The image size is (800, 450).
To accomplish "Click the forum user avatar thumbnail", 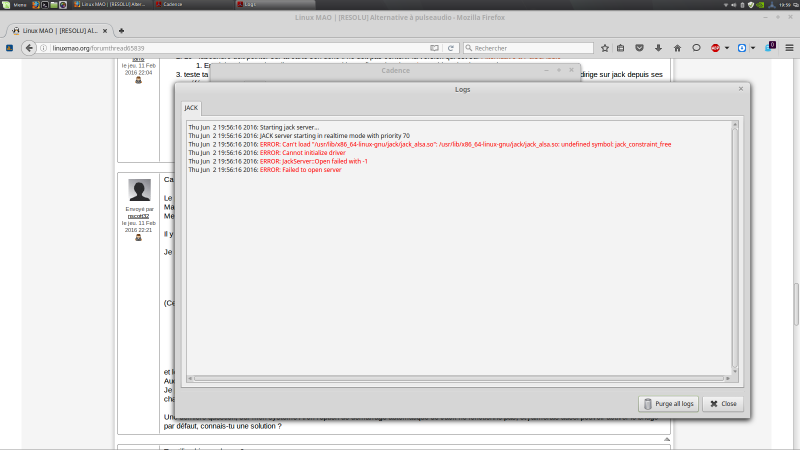I will (139, 190).
